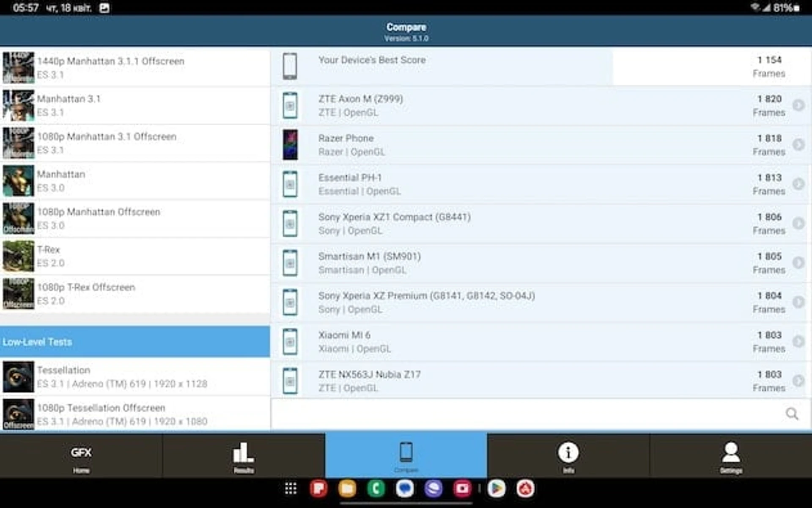Tap the screenshot notification icon in status bar
812x508 pixels.
pos(104,8)
